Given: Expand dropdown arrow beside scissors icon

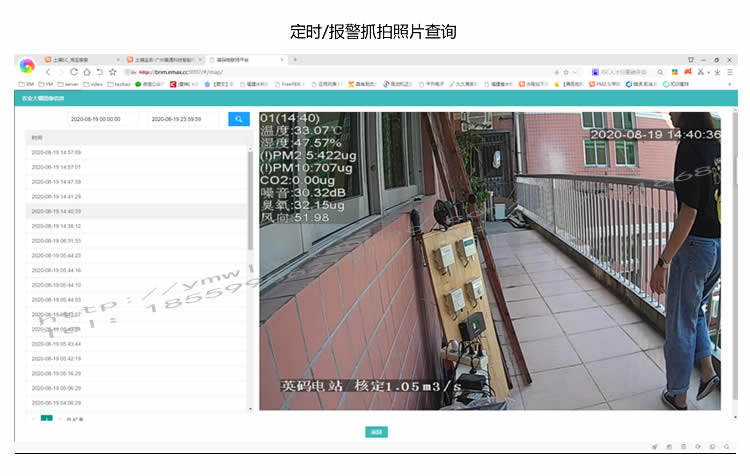Looking at the screenshot, I should 708,72.
